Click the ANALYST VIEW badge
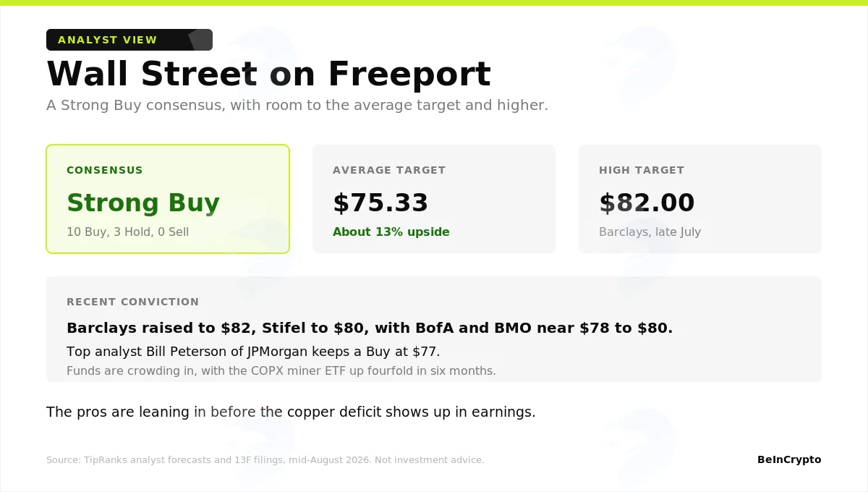This screenshot has height=492, width=868. [129, 40]
